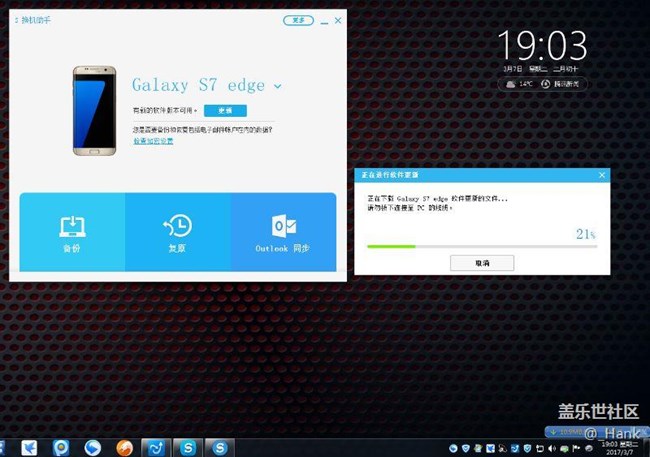650x457 pixels.
Task: Expand the Galaxy S7 edge device dropdown
Action: (x=277, y=87)
